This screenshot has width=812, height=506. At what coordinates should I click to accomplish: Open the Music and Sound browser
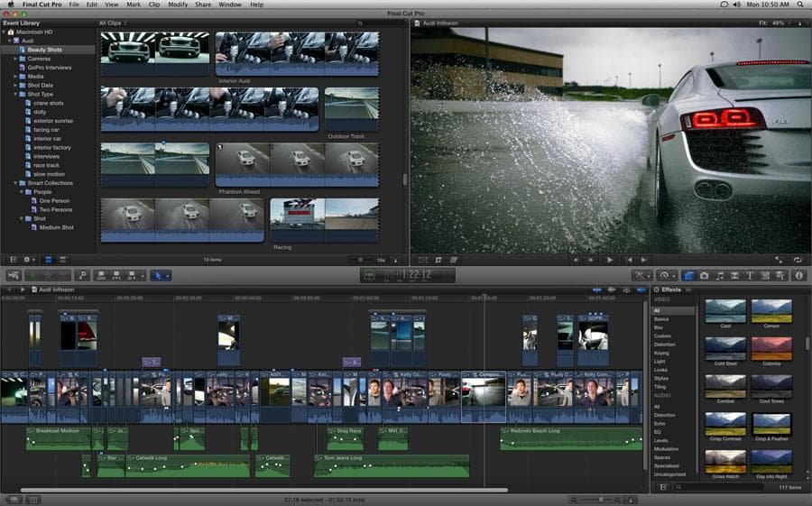click(x=719, y=275)
